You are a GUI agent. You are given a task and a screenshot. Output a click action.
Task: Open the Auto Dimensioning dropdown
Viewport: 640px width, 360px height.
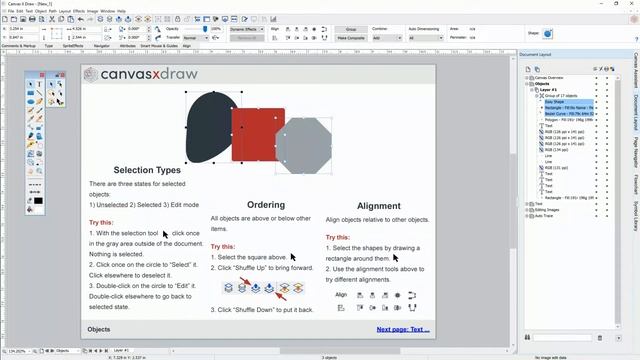pyautogui.click(x=425, y=38)
